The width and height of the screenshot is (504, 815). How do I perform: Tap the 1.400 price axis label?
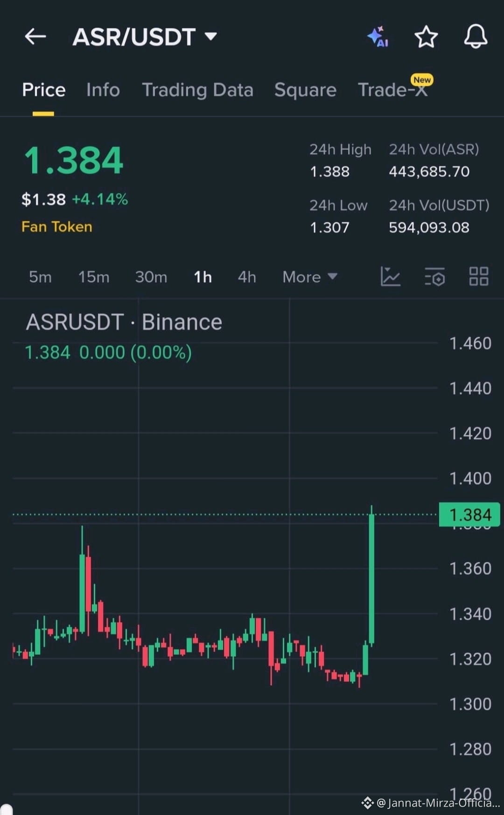[470, 478]
